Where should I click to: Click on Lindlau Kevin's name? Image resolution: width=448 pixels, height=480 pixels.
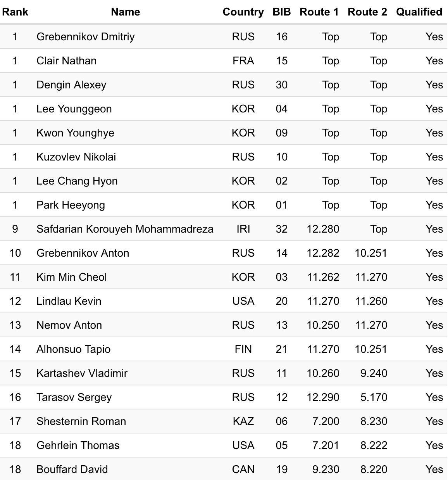click(69, 301)
